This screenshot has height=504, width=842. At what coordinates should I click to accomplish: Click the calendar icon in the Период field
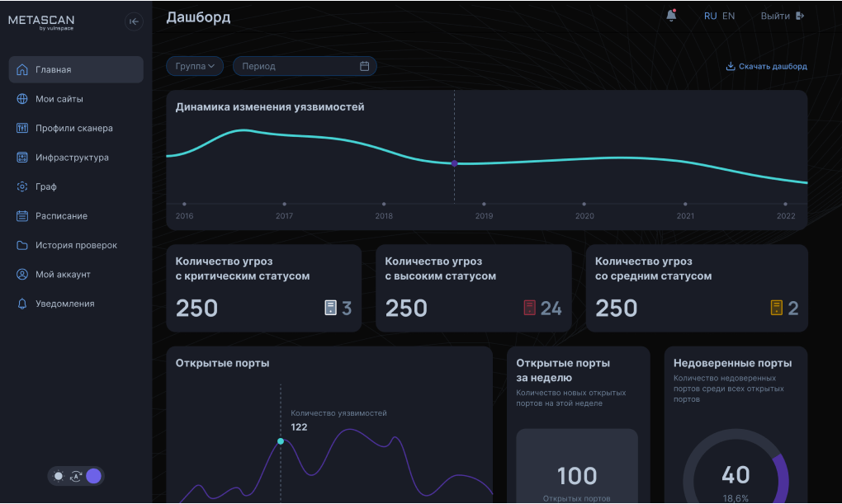365,66
